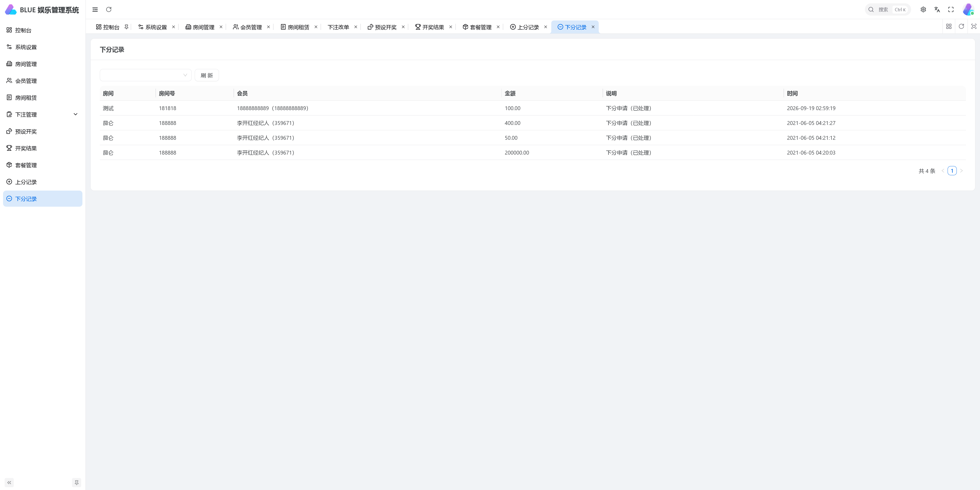Collapse the sidebar with the hamburger icon
Image resolution: width=980 pixels, height=490 pixels.
click(95, 9)
